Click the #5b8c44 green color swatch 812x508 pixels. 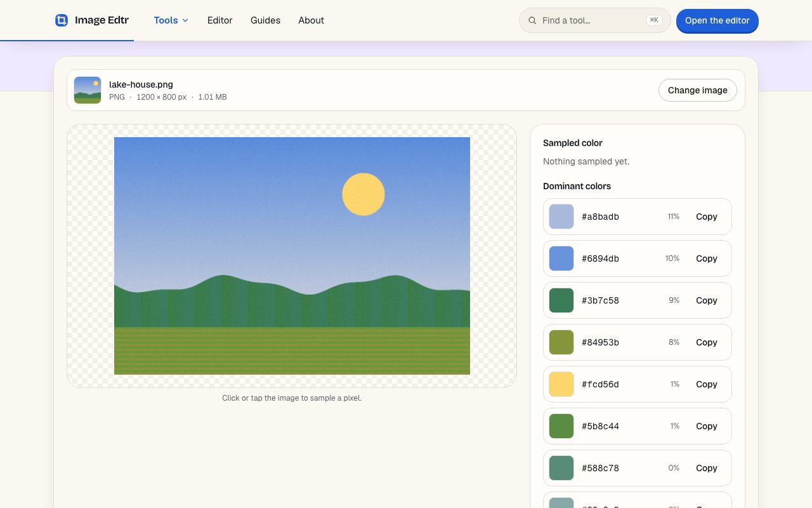(x=561, y=426)
